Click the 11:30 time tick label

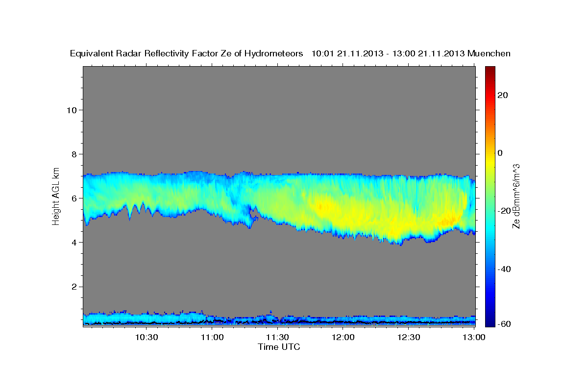[x=278, y=337]
